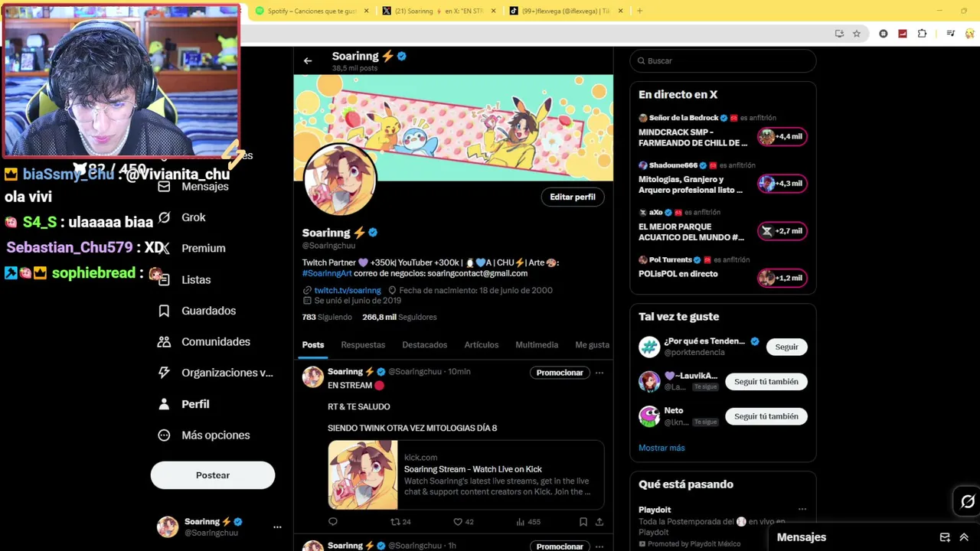Close the Spotify browser tab

coord(367,11)
